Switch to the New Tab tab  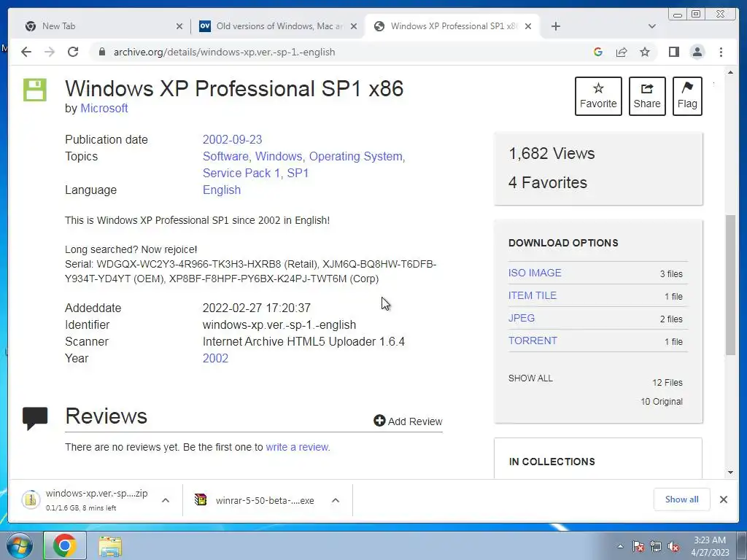(x=102, y=26)
